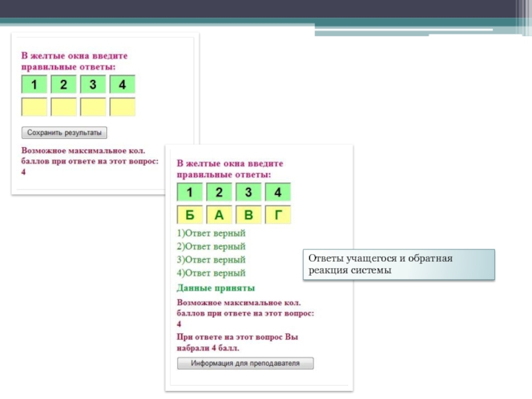Open Информация для преподавателя button
The image size is (532, 399).
click(245, 363)
